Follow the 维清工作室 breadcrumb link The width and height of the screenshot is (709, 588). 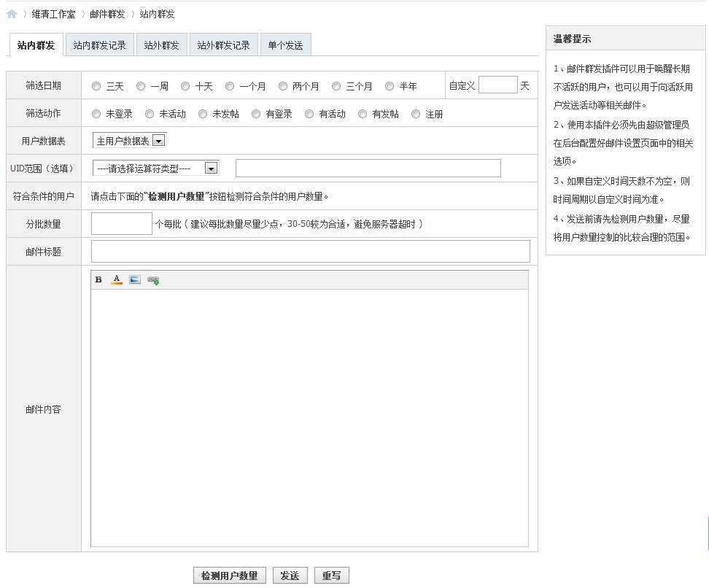(x=53, y=14)
